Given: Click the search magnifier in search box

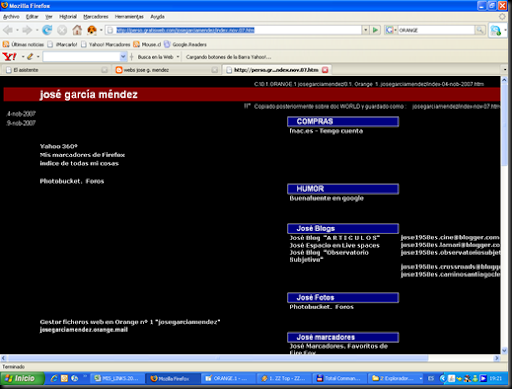Looking at the screenshot, I should pos(480,30).
